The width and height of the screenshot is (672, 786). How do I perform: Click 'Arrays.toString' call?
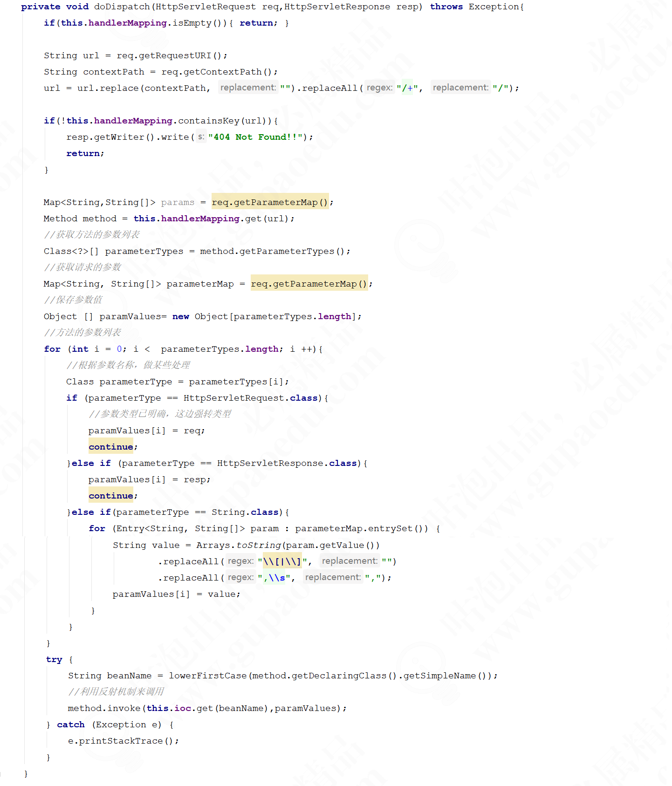[x=239, y=546]
